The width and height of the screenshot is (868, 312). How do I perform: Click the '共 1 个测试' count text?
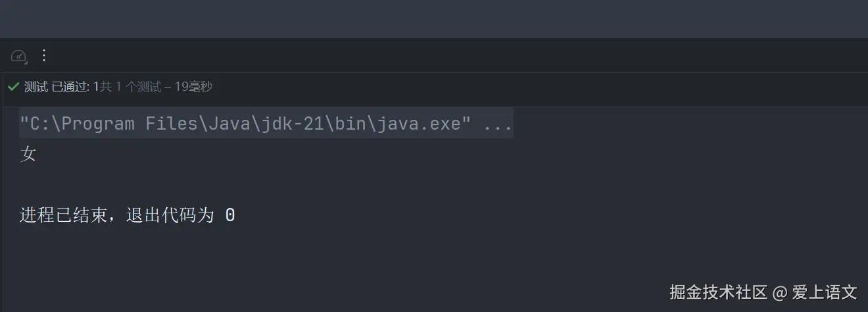[x=131, y=86]
